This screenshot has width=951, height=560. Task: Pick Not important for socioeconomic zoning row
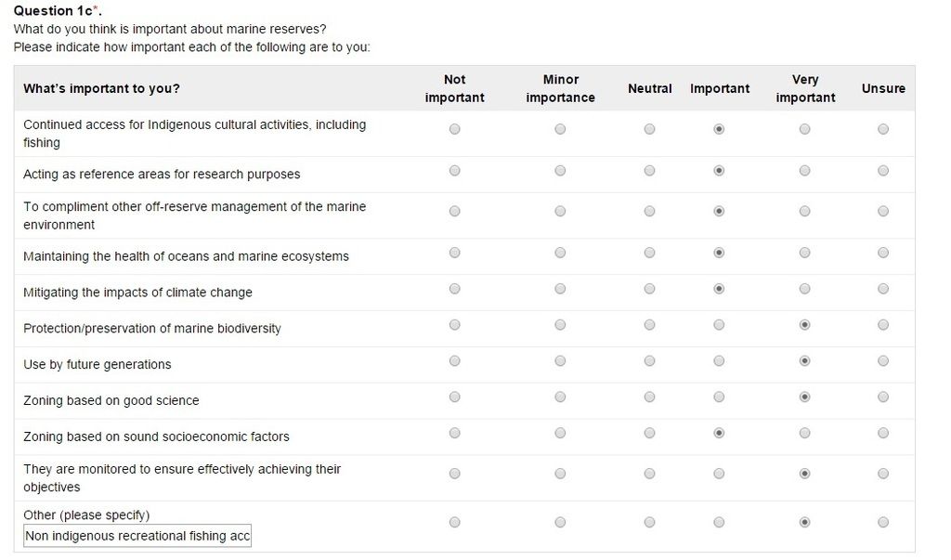click(x=454, y=433)
